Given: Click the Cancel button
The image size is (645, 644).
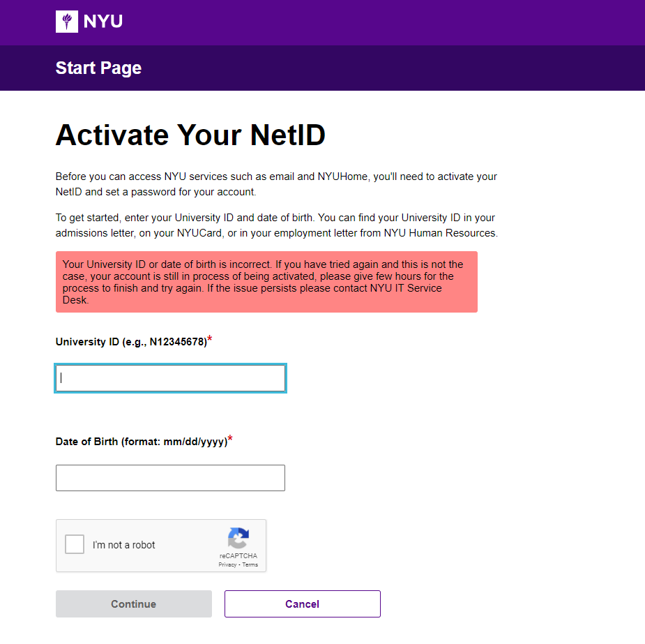Looking at the screenshot, I should coord(303,604).
